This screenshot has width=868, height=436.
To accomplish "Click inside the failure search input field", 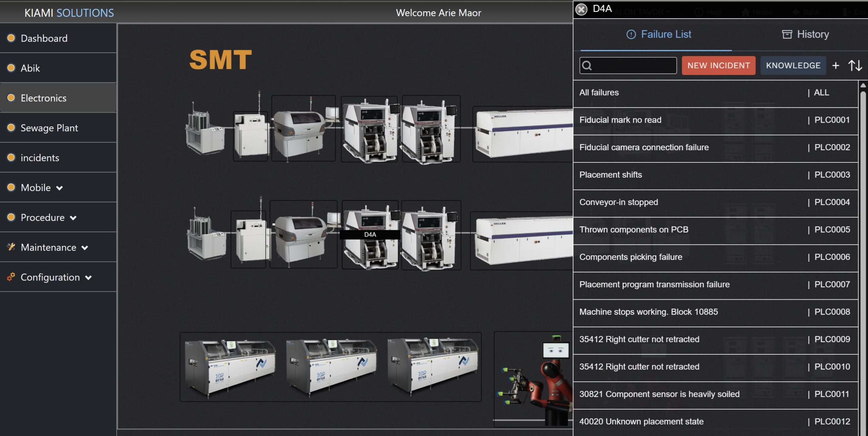I will point(634,65).
